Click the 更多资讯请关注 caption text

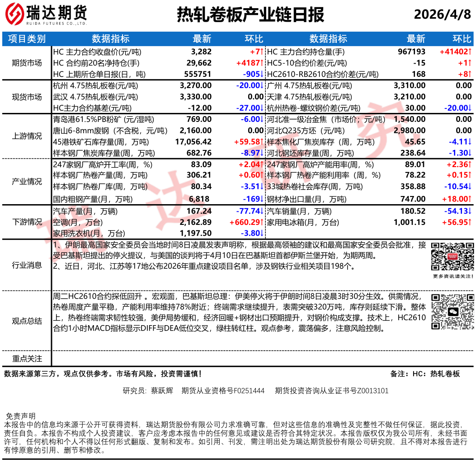pyautogui.click(x=452, y=276)
